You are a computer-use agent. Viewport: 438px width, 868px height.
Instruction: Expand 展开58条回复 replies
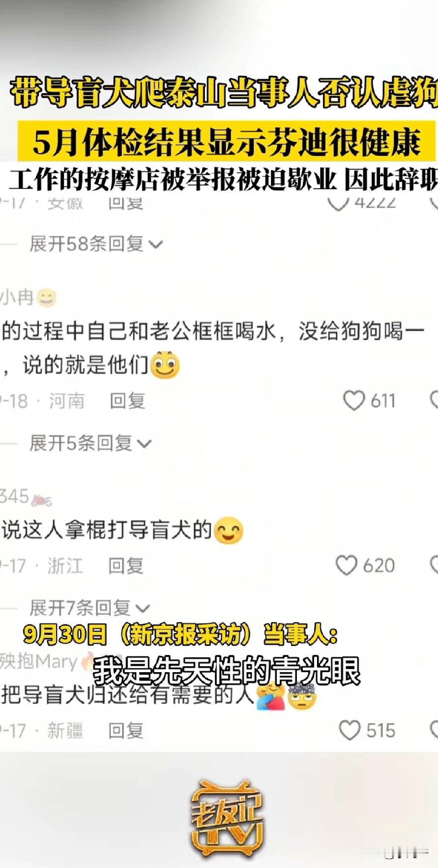click(x=96, y=244)
